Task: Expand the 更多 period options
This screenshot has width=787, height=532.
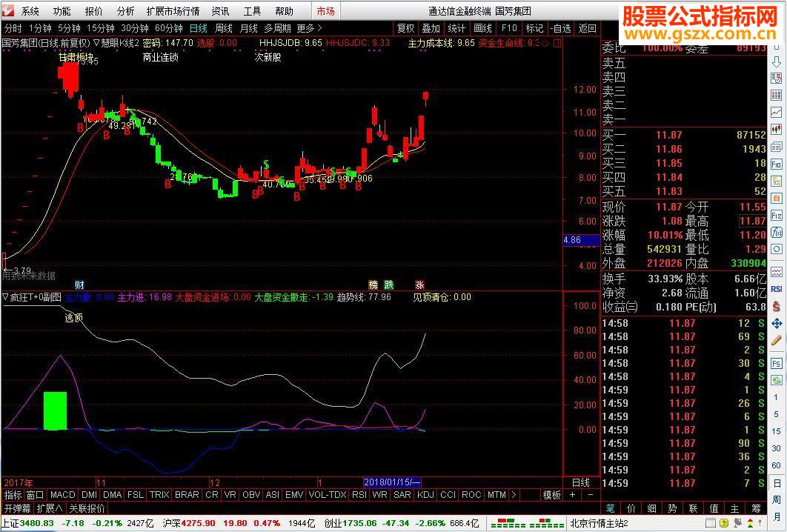Action: (309, 29)
